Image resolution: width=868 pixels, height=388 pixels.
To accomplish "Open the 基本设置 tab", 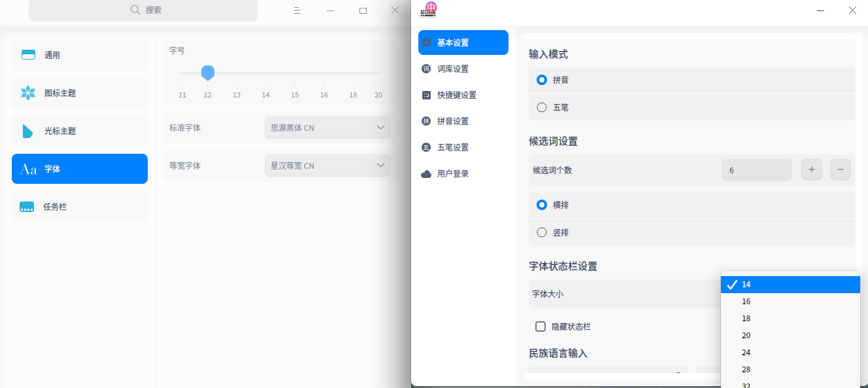I will click(x=463, y=43).
